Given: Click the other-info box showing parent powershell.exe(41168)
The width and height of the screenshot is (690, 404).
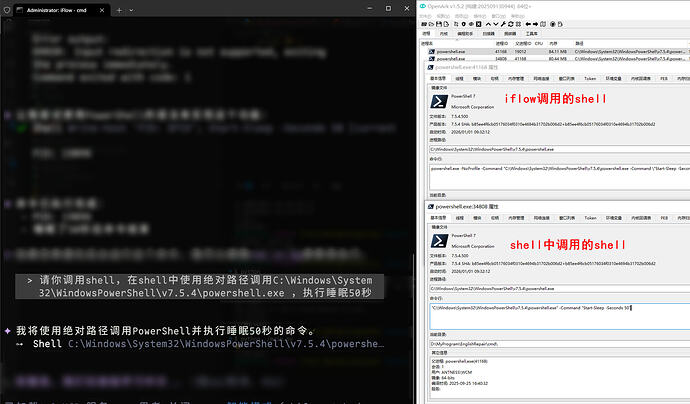Looking at the screenshot, I should pyautogui.click(x=559, y=378).
